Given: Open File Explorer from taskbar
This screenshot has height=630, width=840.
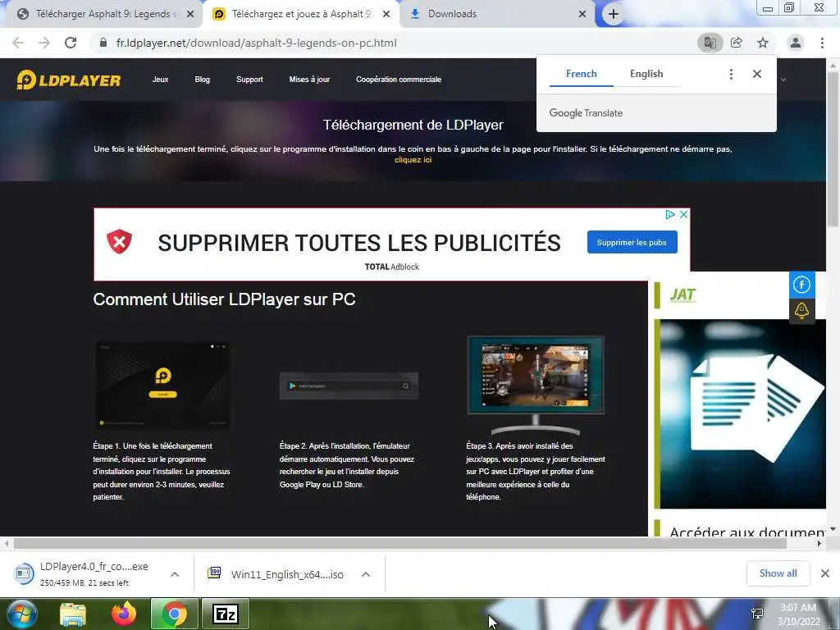Looking at the screenshot, I should (72, 614).
